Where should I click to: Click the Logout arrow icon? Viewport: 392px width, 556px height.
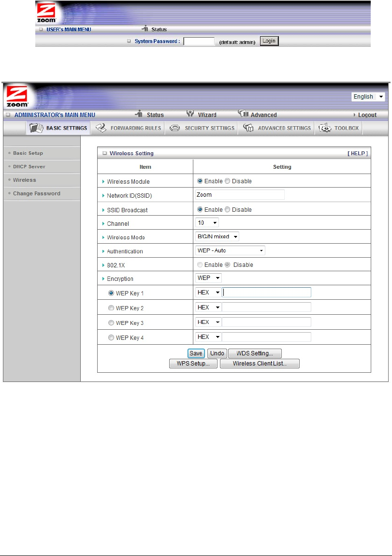(354, 115)
